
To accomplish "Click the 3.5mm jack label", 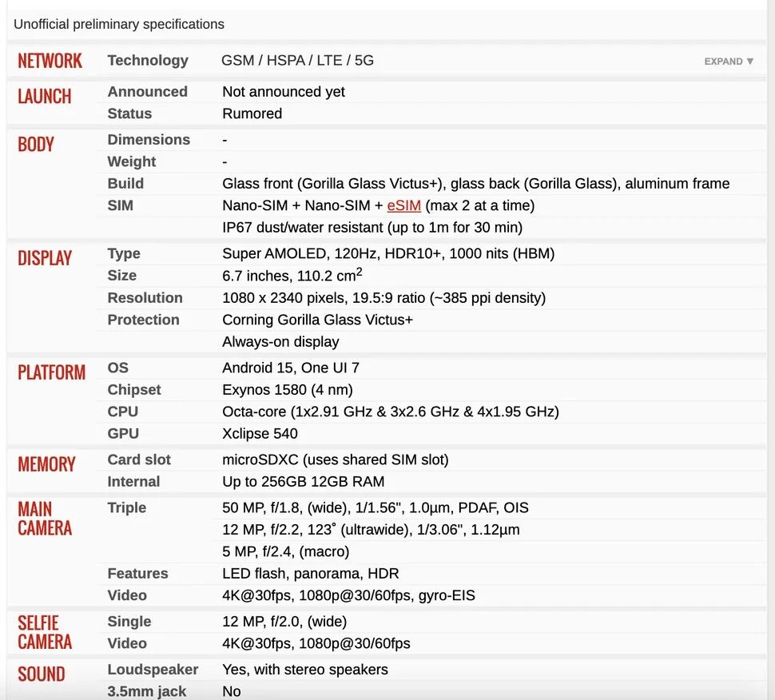I will pyautogui.click(x=147, y=691).
